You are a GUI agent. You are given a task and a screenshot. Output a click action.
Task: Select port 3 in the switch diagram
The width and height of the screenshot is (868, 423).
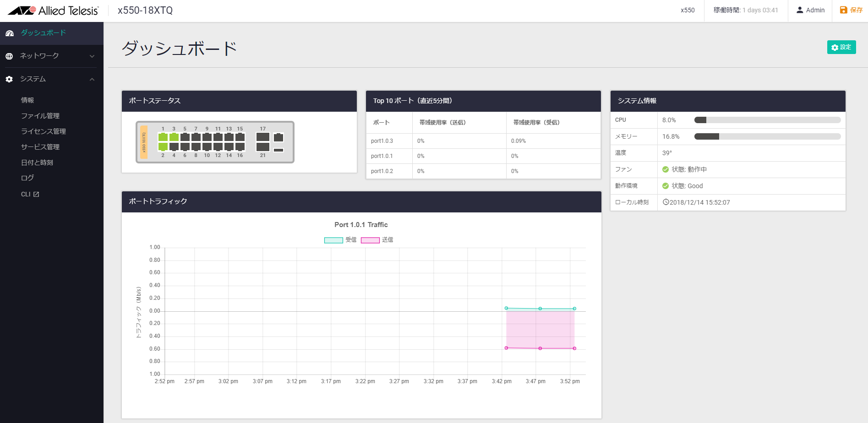coord(174,137)
